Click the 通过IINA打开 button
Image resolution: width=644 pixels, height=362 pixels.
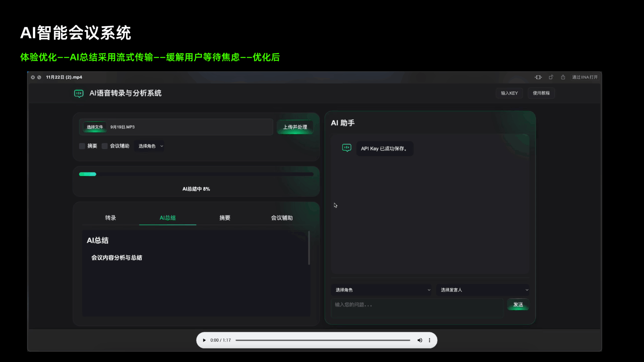point(585,77)
